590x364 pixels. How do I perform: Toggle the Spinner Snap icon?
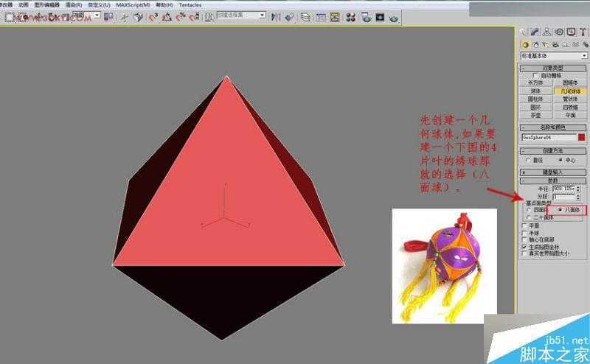[x=194, y=17]
